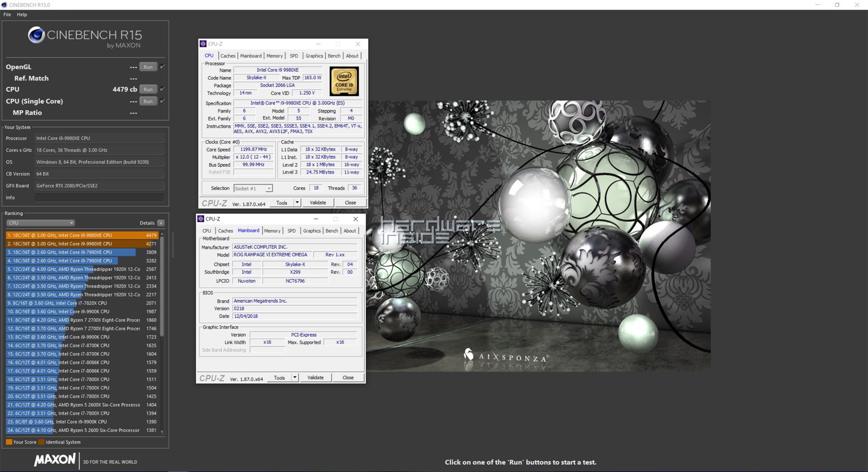The width and height of the screenshot is (868, 472).
Task: Click the ranking scrollbar down arrow
Action: tap(162, 432)
